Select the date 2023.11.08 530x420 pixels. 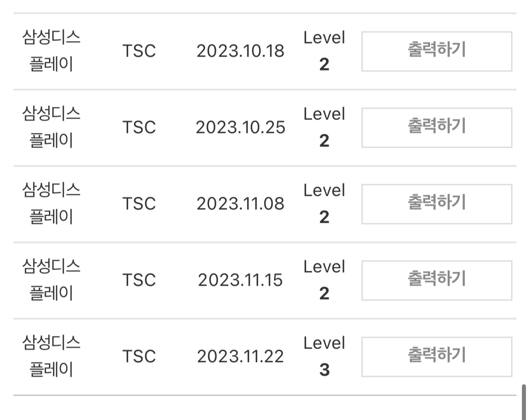point(241,204)
